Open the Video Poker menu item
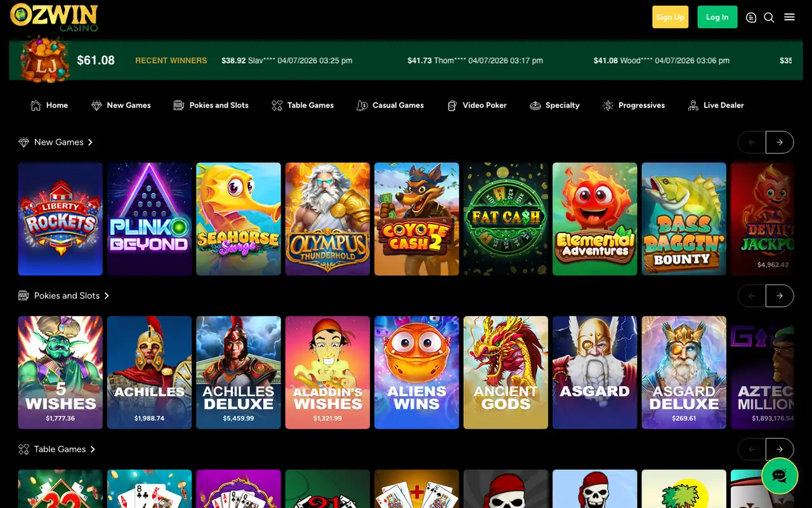 (476, 105)
